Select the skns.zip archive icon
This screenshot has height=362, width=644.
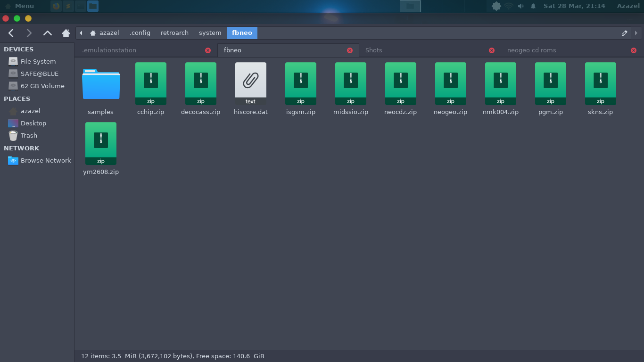601,83
